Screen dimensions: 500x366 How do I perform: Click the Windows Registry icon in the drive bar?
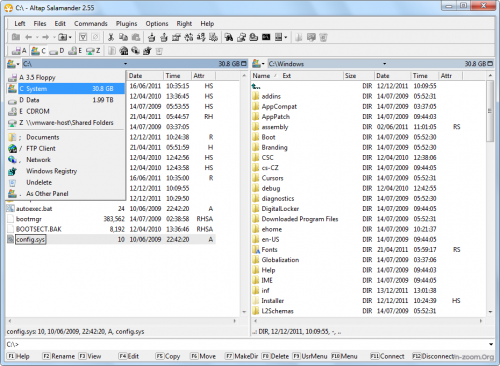pyautogui.click(x=147, y=51)
